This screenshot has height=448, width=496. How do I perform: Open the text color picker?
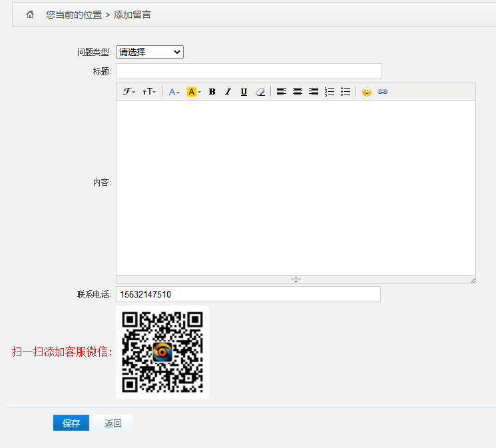174,92
